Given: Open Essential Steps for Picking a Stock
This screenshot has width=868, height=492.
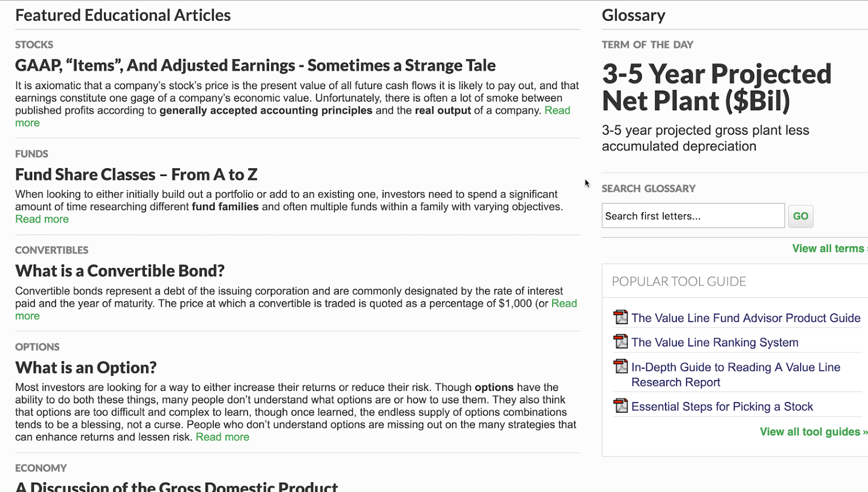Looking at the screenshot, I should tap(722, 407).
